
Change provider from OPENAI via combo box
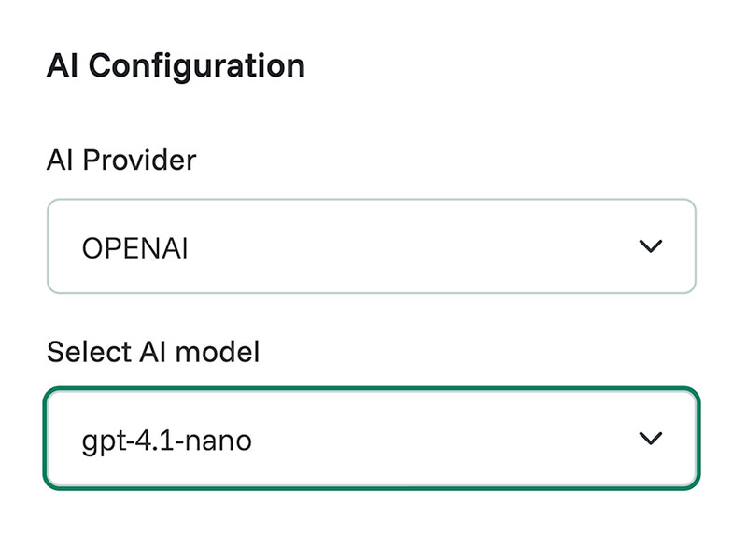[x=371, y=246]
